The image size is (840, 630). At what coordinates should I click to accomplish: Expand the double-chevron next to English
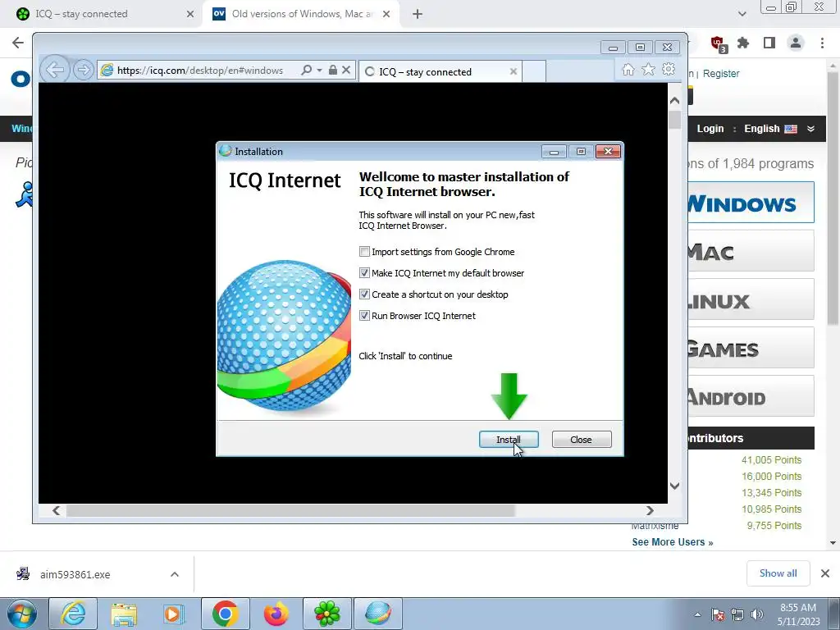point(810,129)
